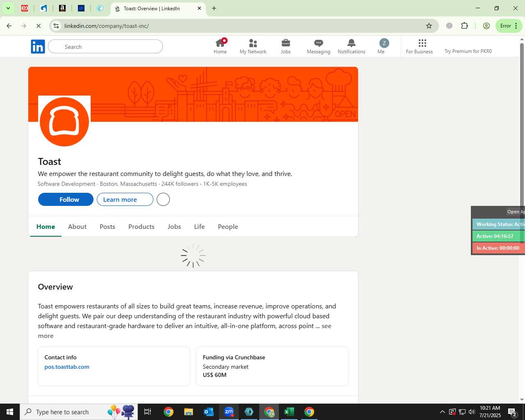Screen dimensions: 525x420
Task: Click the Working Status tracker row
Action: [499, 224]
